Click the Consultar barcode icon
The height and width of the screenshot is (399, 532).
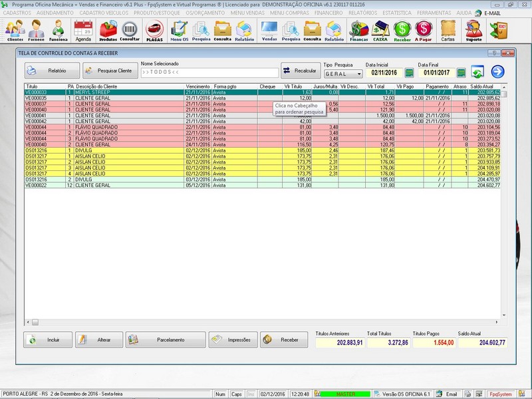click(130, 30)
